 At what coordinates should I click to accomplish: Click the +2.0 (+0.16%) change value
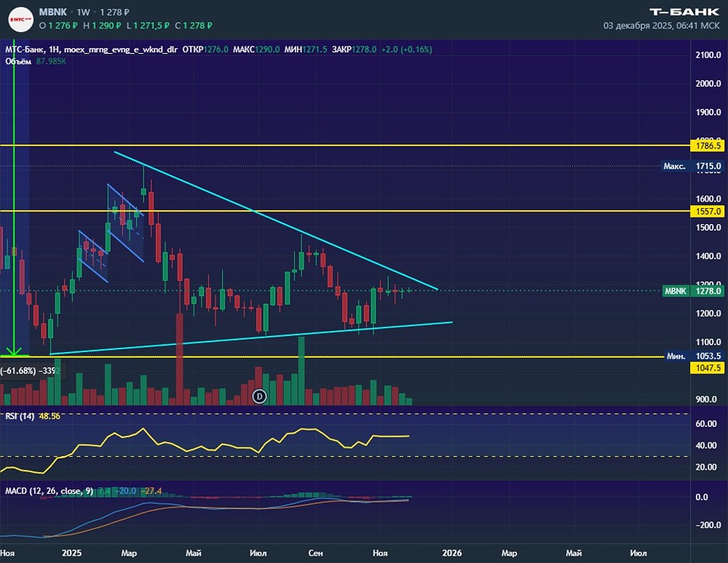(407, 49)
